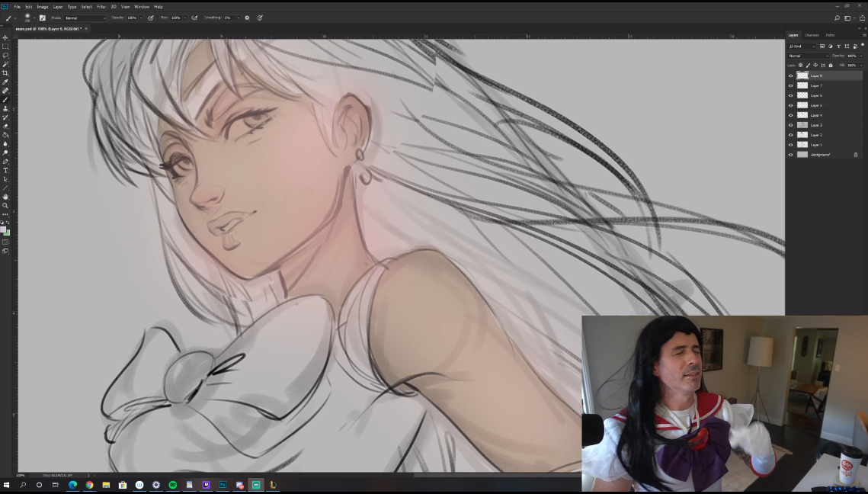This screenshot has height=494, width=868.
Task: Select the Paint Bucket tool
Action: (x=5, y=135)
